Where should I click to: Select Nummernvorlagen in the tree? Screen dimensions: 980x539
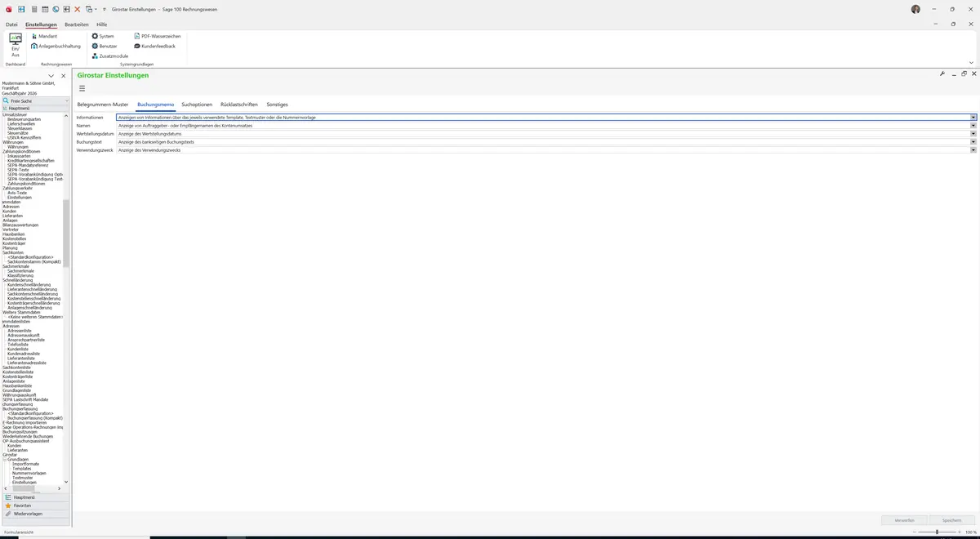pyautogui.click(x=29, y=474)
